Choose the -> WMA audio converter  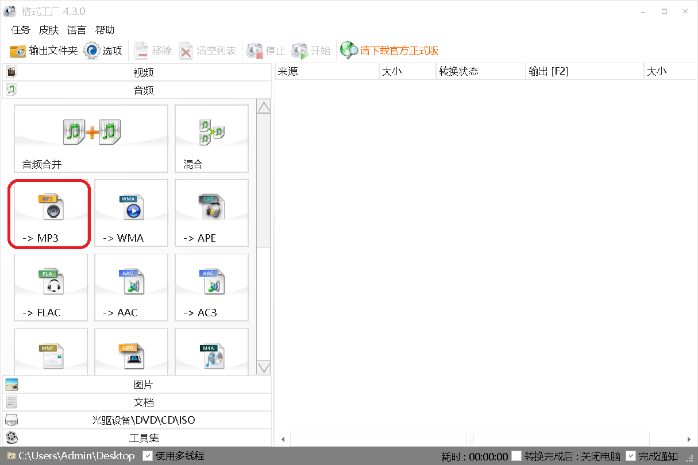pyautogui.click(x=131, y=213)
